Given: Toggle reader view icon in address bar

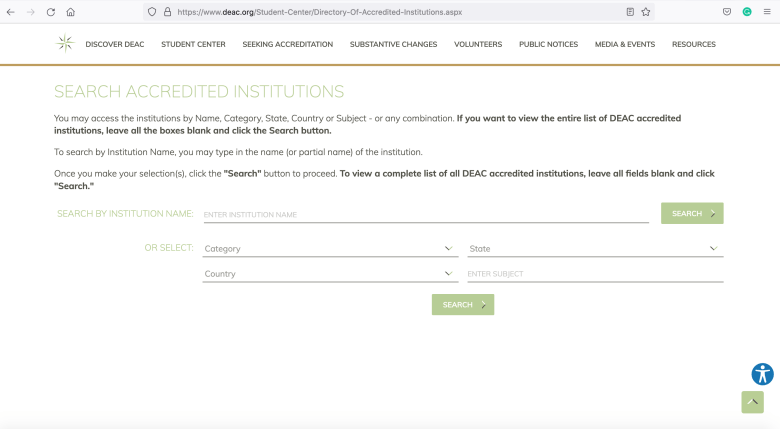Looking at the screenshot, I should tap(630, 12).
